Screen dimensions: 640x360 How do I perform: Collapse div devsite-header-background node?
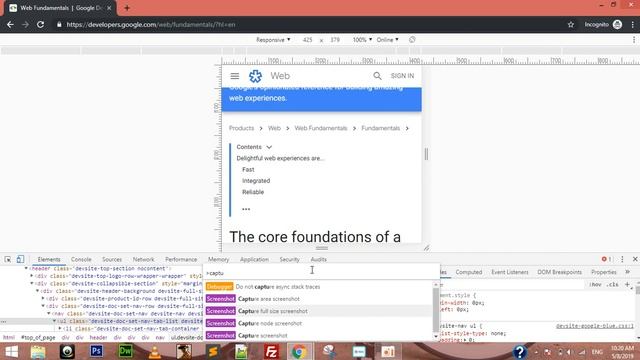(38, 291)
